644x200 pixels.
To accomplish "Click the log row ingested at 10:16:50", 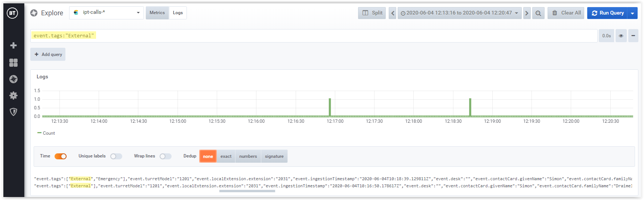I will 333,186.
